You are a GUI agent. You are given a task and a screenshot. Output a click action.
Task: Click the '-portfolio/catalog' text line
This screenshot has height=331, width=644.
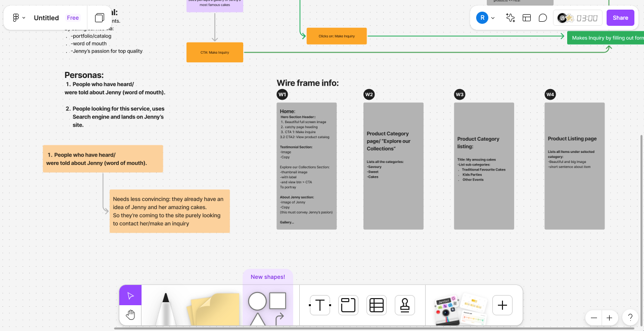click(91, 36)
